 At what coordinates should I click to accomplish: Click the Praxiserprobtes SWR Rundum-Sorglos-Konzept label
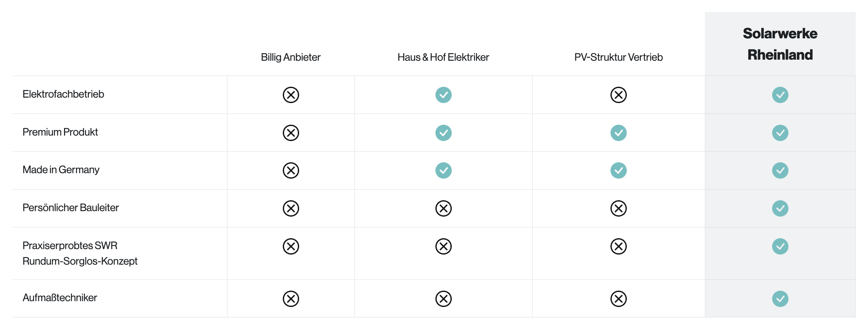tap(80, 253)
